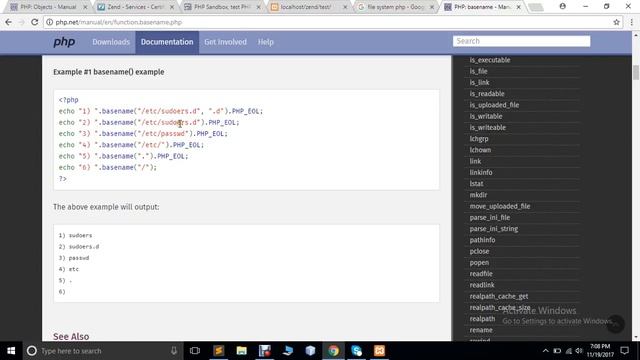Open the lstat function link
The image size is (640, 360).
click(x=476, y=184)
